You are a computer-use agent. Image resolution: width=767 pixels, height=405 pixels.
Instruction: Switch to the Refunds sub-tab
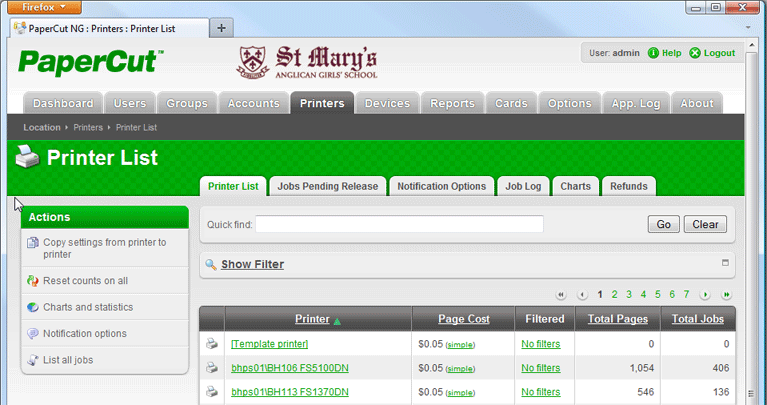pos(629,186)
